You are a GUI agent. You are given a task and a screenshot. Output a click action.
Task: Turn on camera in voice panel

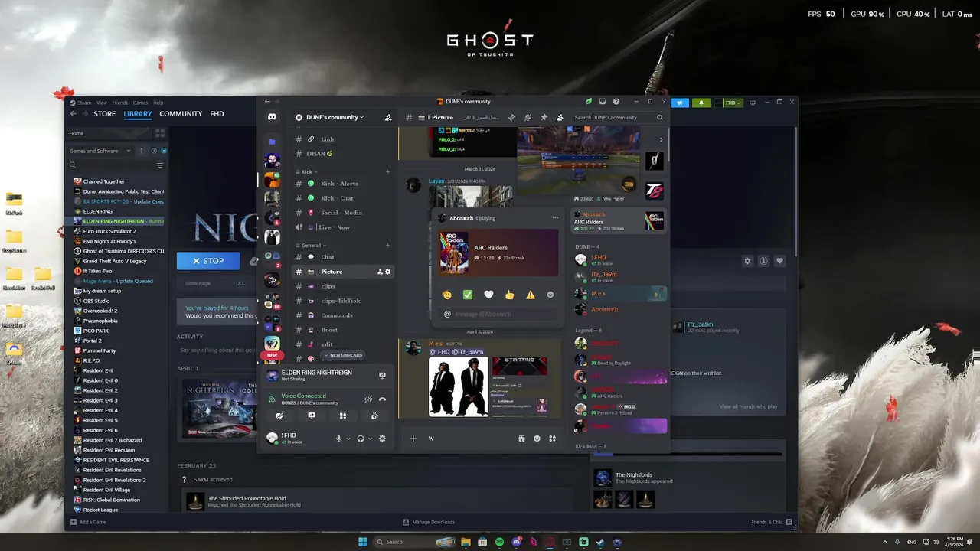pos(279,416)
